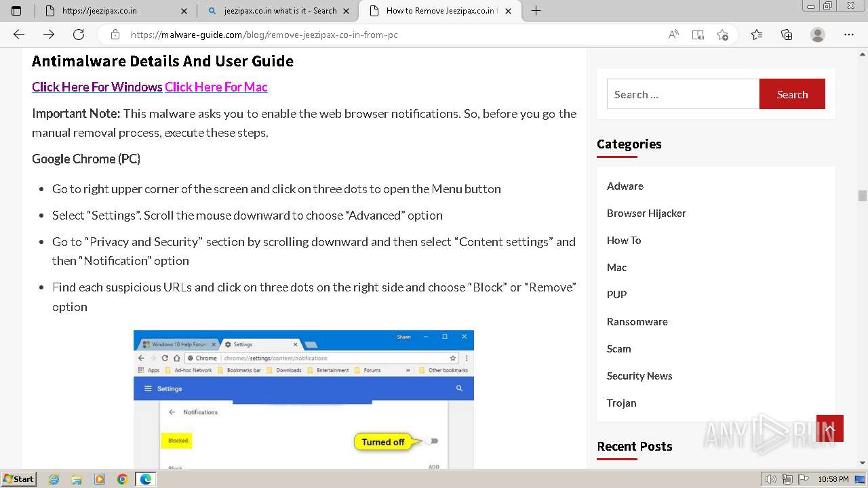Click the address bar URL

coord(264,35)
